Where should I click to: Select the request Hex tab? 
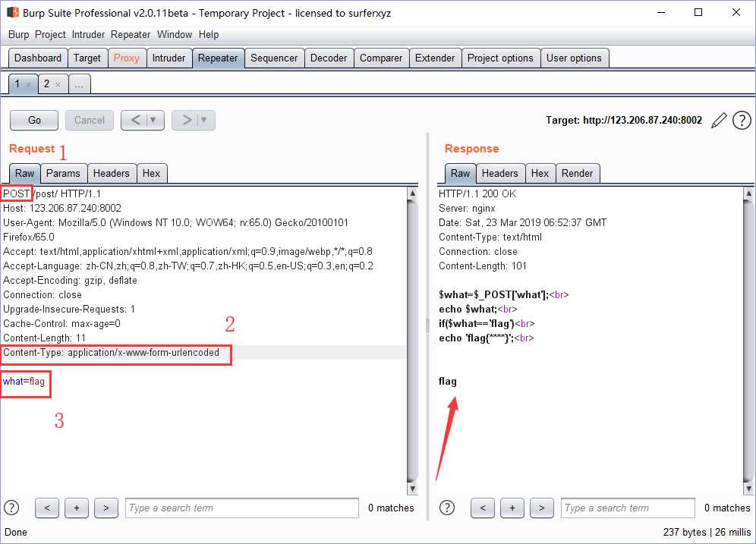coord(151,174)
